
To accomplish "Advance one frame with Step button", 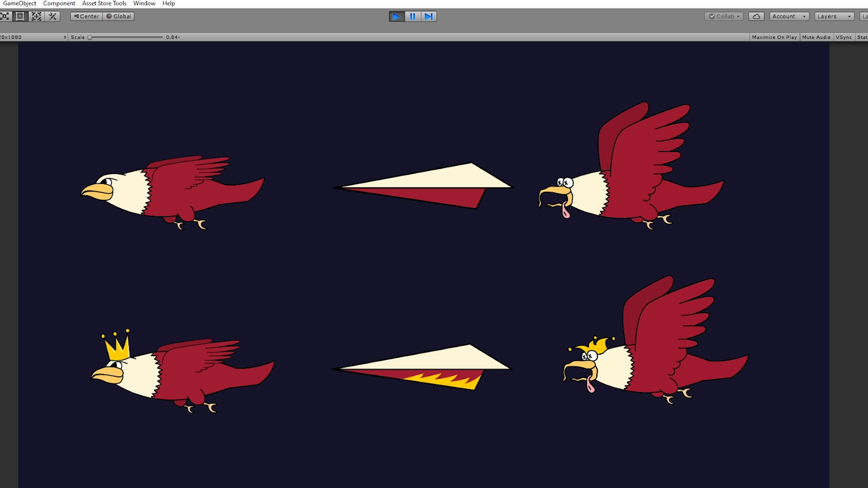I will click(x=429, y=16).
